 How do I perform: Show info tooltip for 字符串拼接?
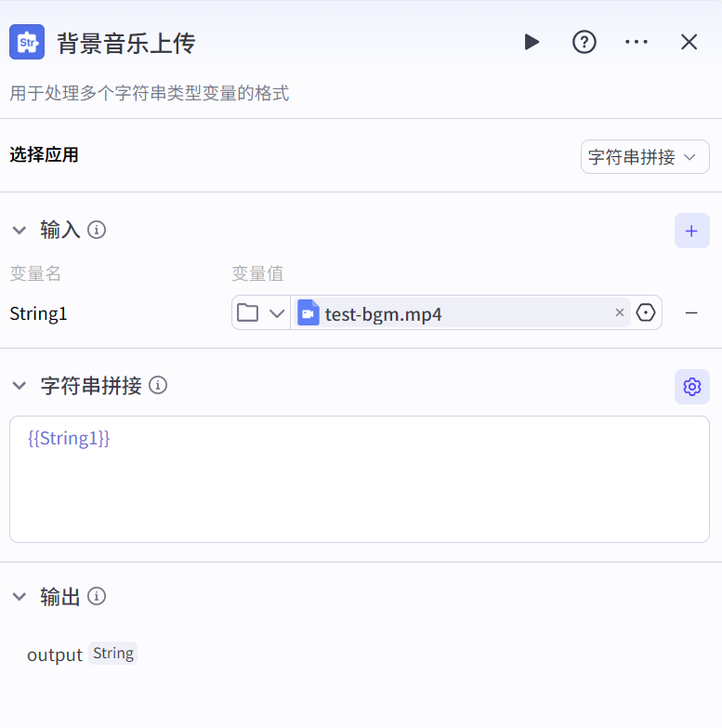158,385
